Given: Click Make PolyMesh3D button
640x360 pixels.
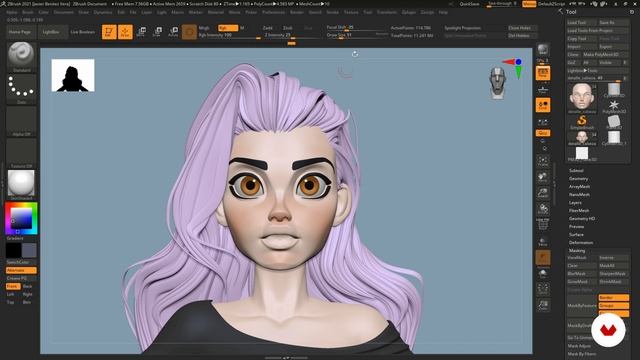Looking at the screenshot, I should click(x=606, y=55).
